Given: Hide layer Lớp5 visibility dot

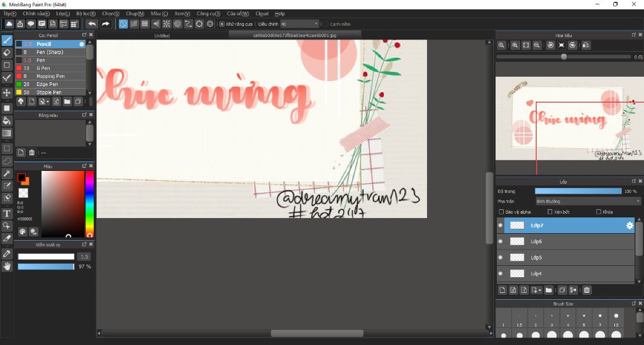Looking at the screenshot, I should pyautogui.click(x=500, y=257).
